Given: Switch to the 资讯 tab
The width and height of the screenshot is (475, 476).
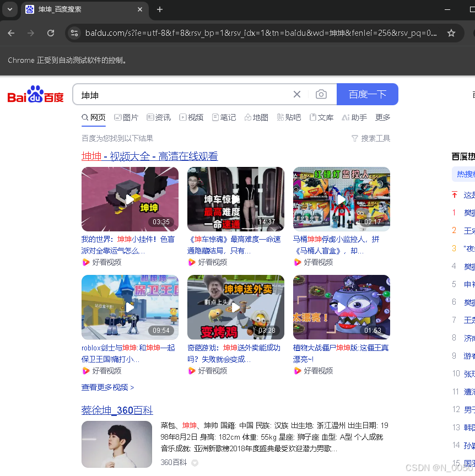Looking at the screenshot, I should click(x=159, y=117).
